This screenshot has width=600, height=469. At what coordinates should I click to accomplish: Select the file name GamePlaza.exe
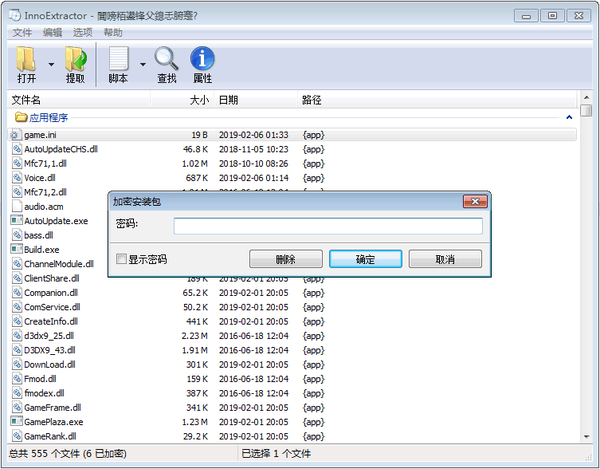point(54,422)
